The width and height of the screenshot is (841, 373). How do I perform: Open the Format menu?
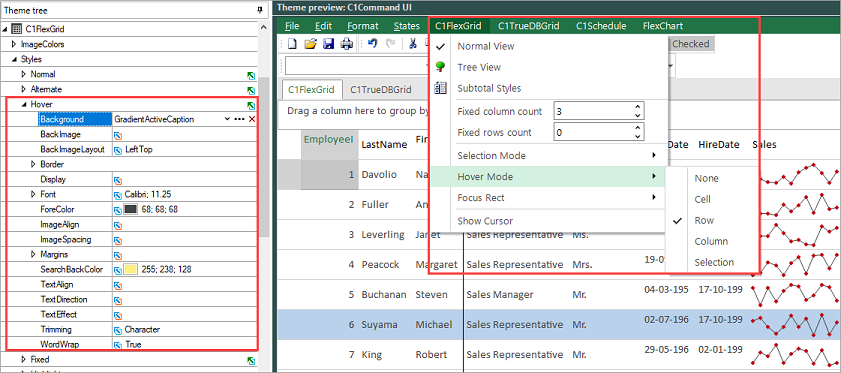click(363, 26)
